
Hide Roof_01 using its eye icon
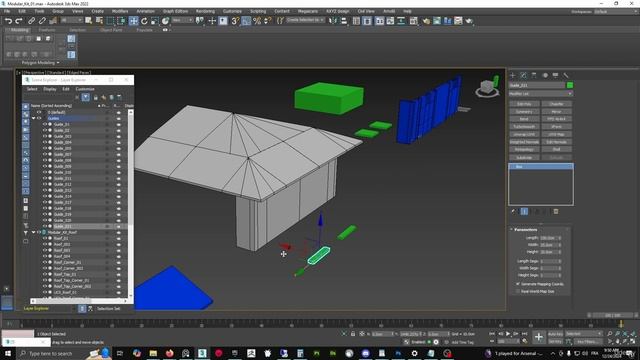point(45,238)
